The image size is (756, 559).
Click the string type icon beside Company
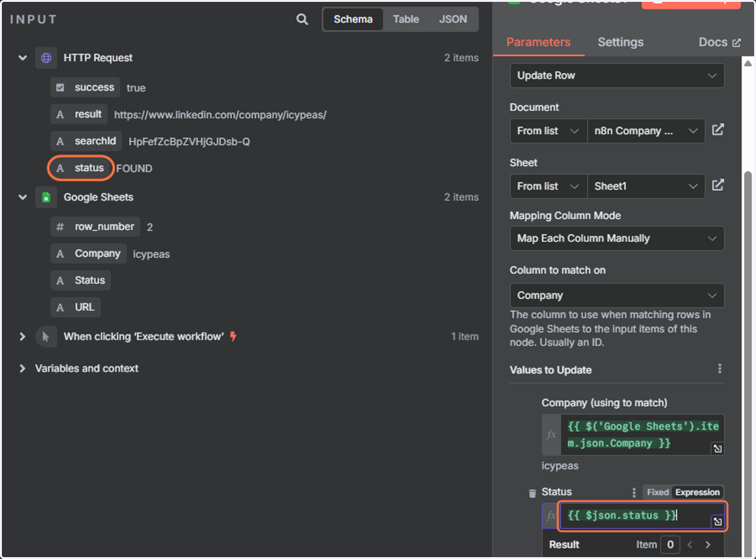(x=60, y=254)
